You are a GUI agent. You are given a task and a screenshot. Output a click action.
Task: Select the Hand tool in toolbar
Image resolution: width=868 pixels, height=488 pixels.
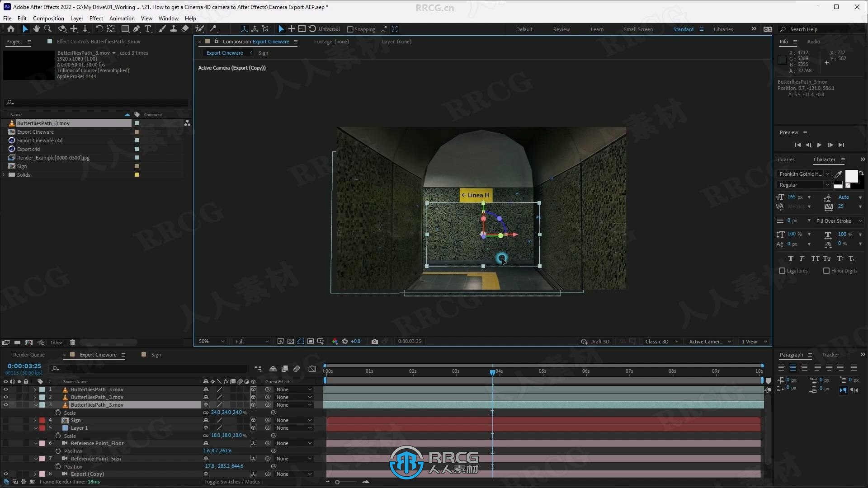coord(36,29)
